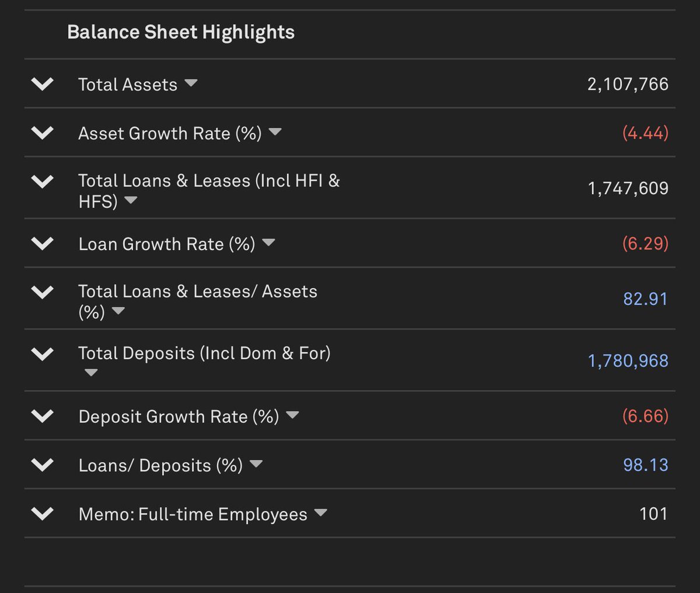Open the dropdown arrow beside Loans/ Deposits (%)
The width and height of the screenshot is (700, 593).
256,464
